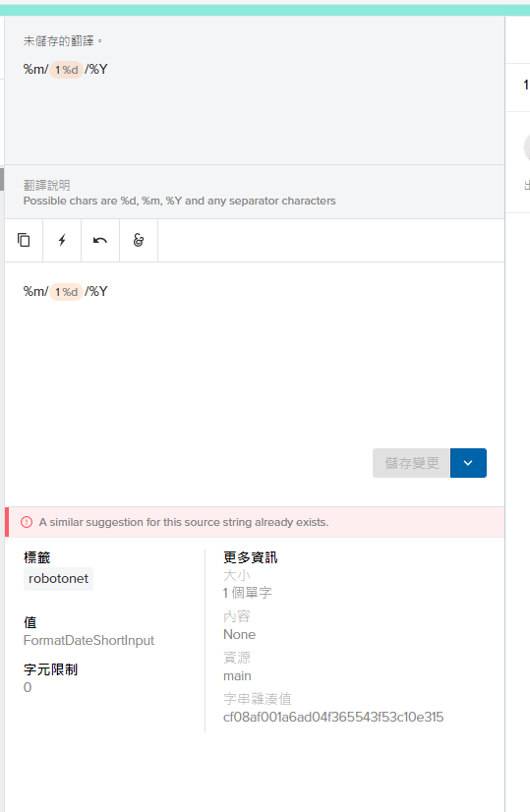Open the partially visible right side panel tab
This screenshot has height=812, width=530.
(x=526, y=85)
